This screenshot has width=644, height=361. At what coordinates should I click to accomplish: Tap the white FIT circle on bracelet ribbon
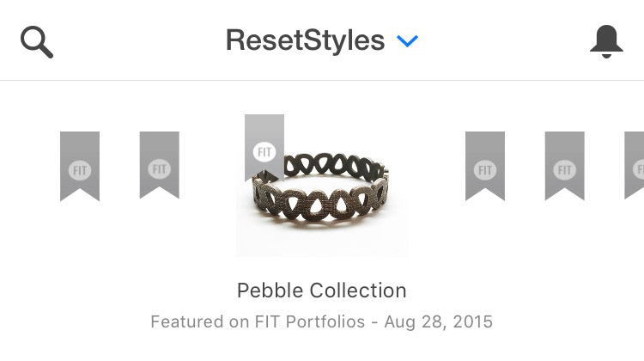[x=264, y=152]
